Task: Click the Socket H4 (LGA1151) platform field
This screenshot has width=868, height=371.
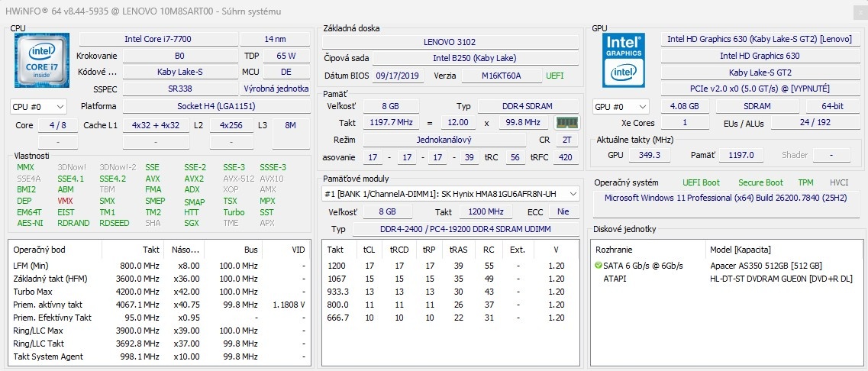Action: (x=217, y=106)
